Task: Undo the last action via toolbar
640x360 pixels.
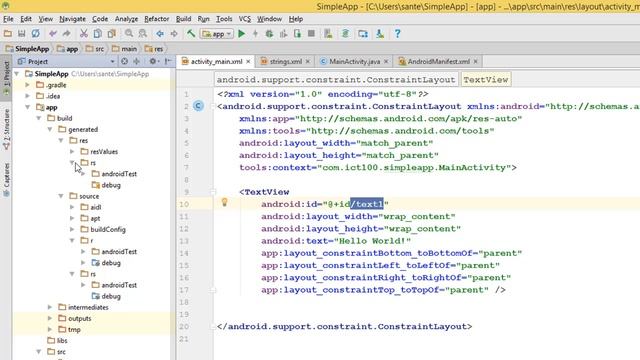Action: click(53, 34)
